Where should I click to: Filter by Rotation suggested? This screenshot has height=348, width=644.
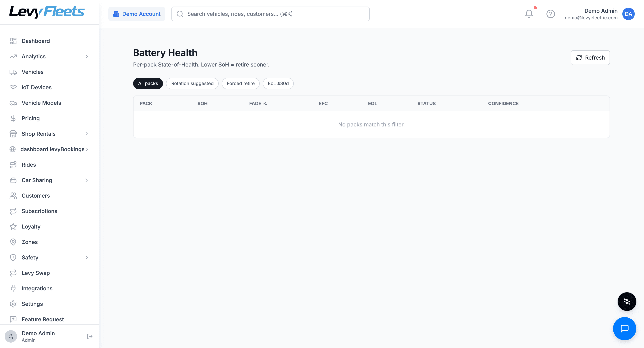192,84
